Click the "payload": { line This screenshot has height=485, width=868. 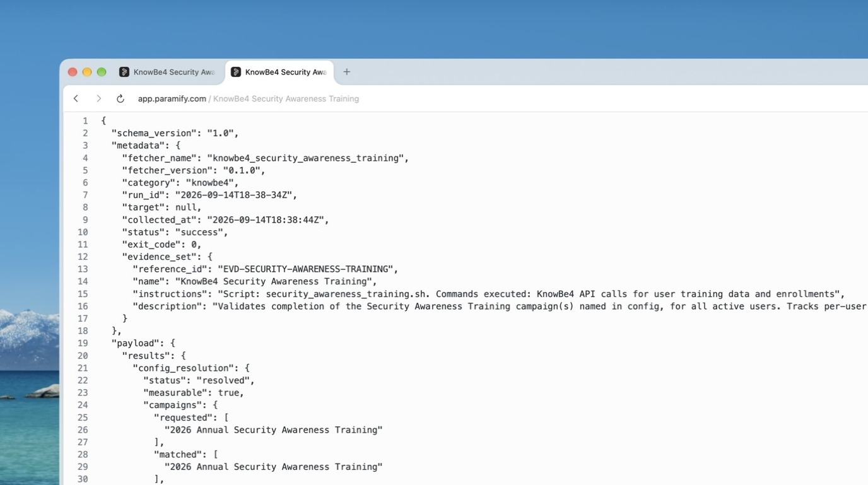pos(143,343)
